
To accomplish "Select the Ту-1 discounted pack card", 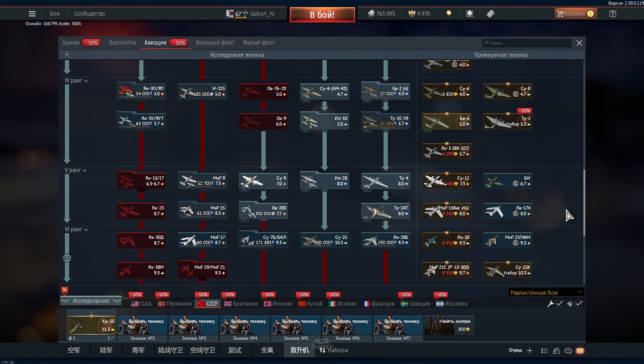I will coord(508,121).
